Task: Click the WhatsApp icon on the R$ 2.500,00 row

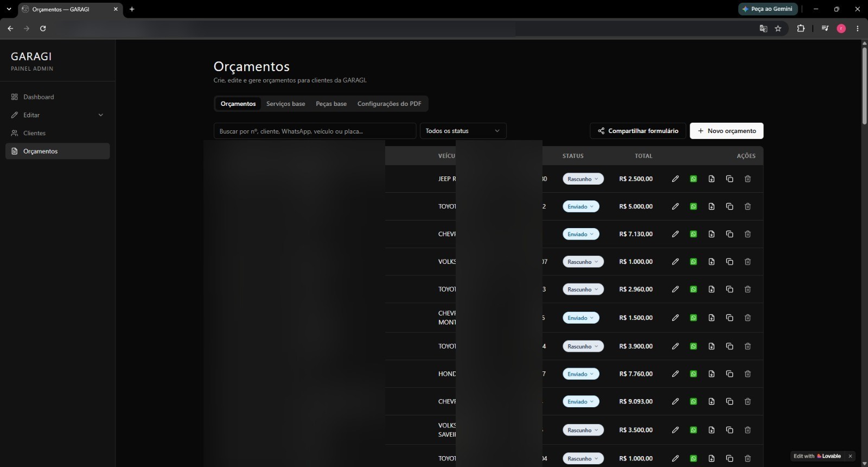Action: (x=693, y=179)
